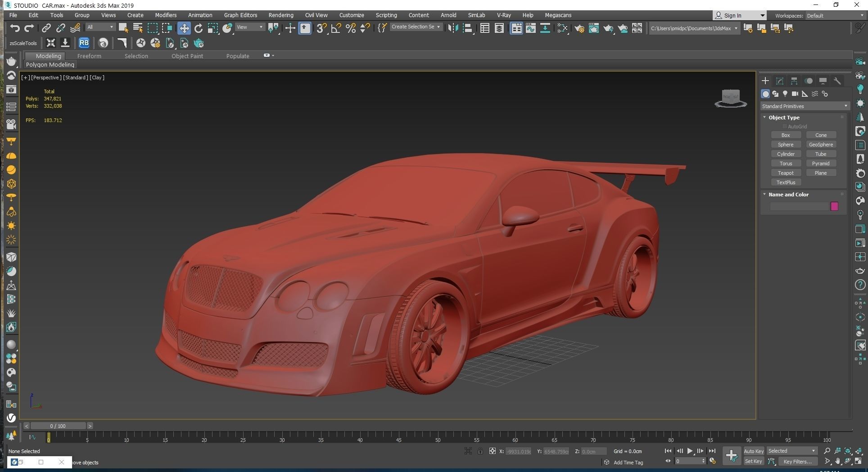The height and width of the screenshot is (472, 868).
Task: Click the Undo arrow in the toolbar
Action: [x=15, y=28]
